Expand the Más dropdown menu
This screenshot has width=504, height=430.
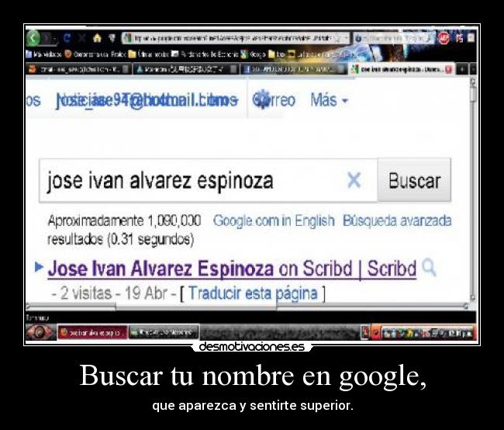pyautogui.click(x=329, y=100)
